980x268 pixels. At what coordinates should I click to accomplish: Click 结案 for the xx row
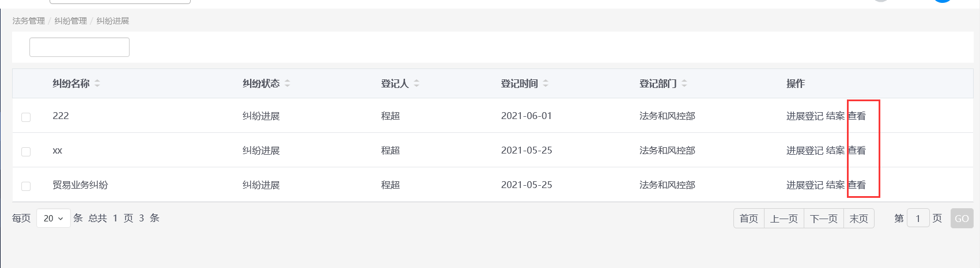[835, 151]
